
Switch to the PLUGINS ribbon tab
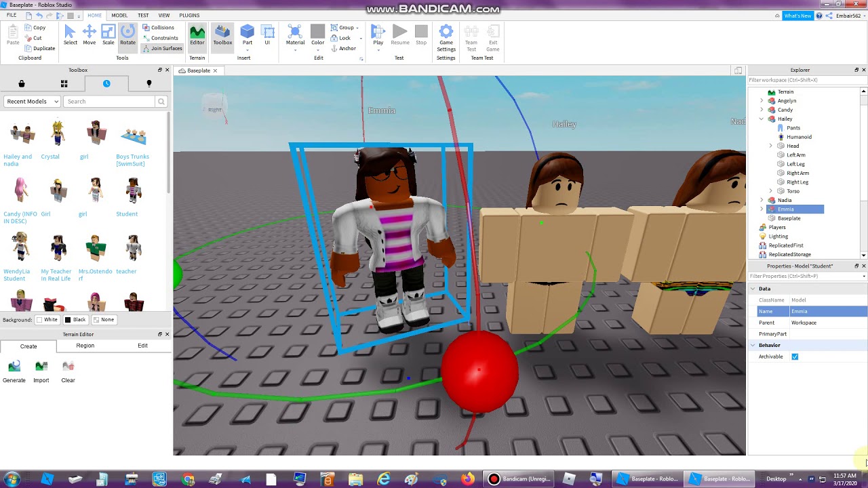pyautogui.click(x=189, y=15)
